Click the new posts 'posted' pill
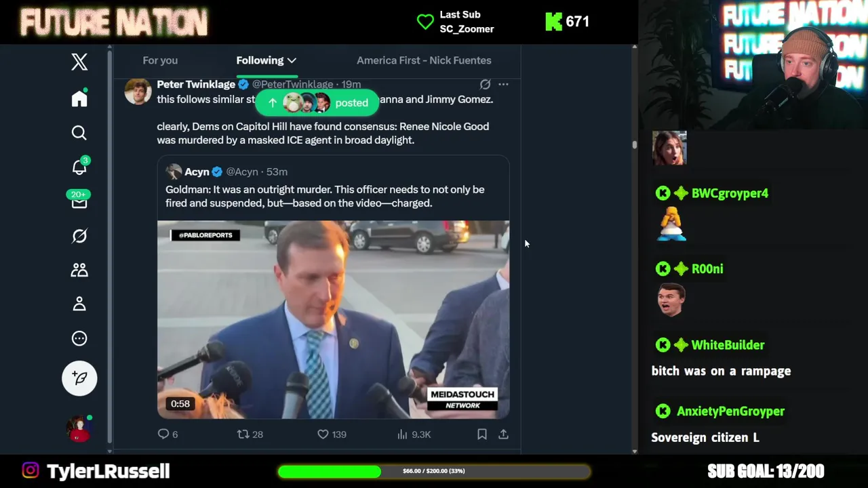 [317, 103]
